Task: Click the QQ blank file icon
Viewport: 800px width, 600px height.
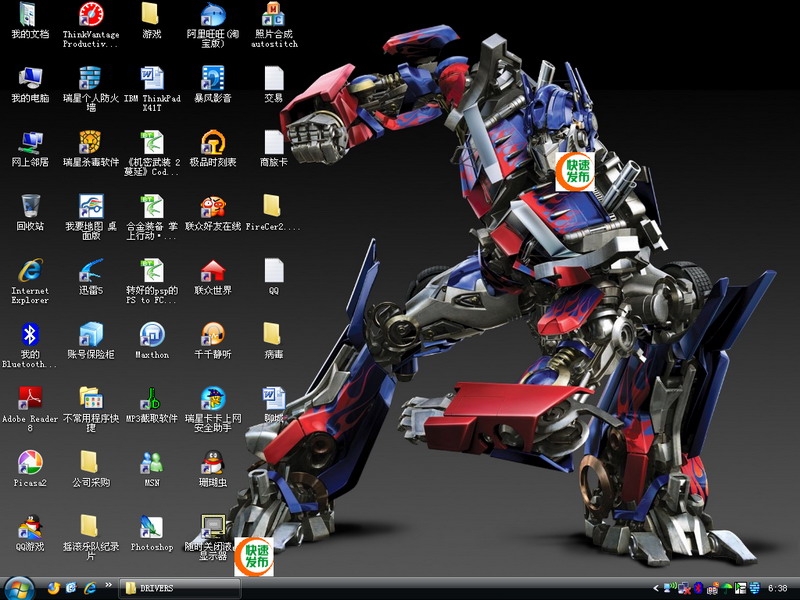Action: click(x=274, y=277)
